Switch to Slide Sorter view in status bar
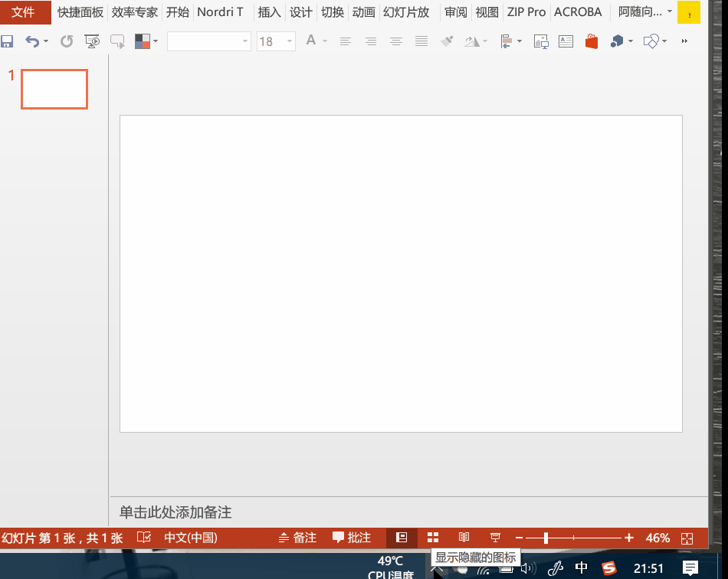Screen dimensions: 728x579 (x=432, y=538)
